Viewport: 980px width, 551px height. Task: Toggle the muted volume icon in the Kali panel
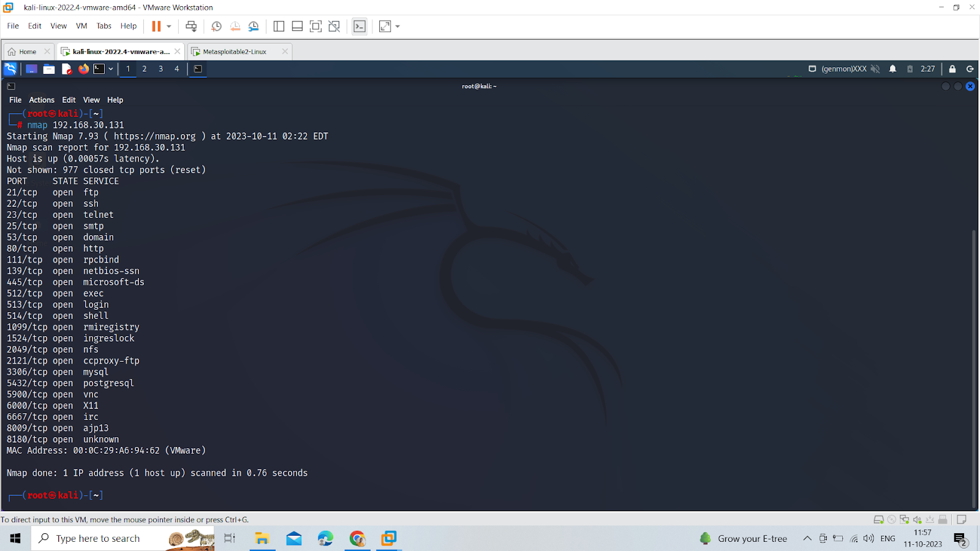(875, 69)
